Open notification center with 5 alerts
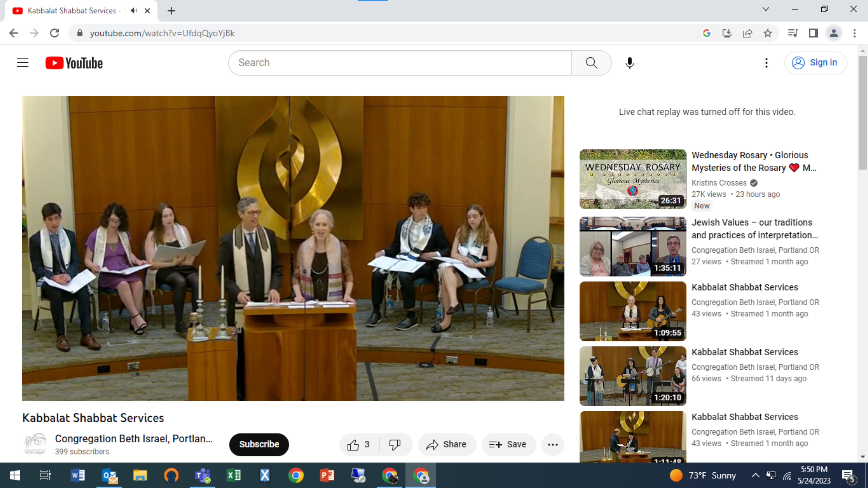868x488 pixels. (x=848, y=476)
